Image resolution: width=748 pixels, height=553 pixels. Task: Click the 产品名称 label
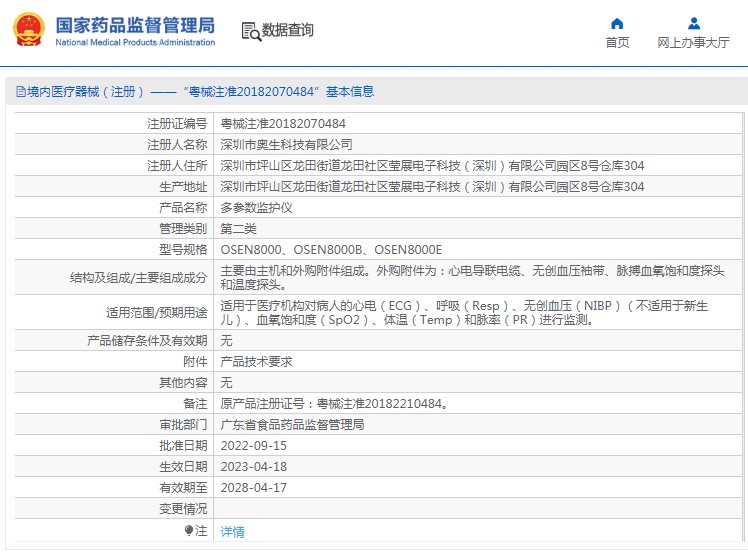pyautogui.click(x=183, y=208)
